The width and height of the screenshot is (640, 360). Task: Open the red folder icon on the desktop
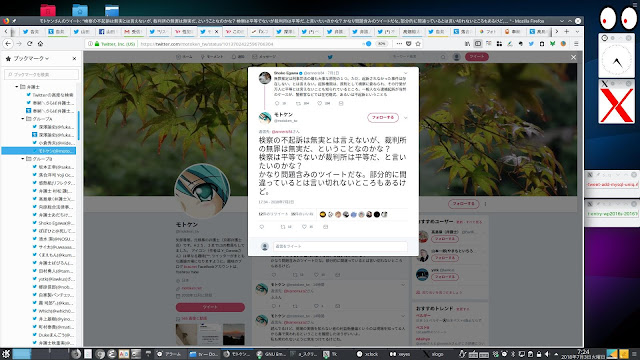(x=48, y=10)
